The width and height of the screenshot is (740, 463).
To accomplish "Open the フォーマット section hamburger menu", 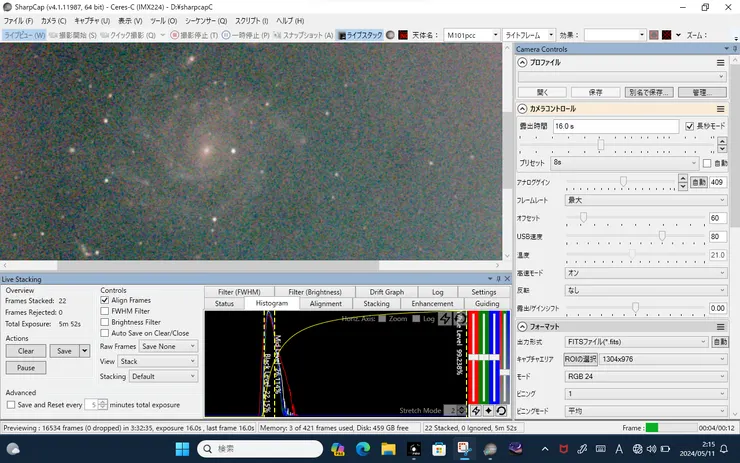I will pyautogui.click(x=720, y=327).
